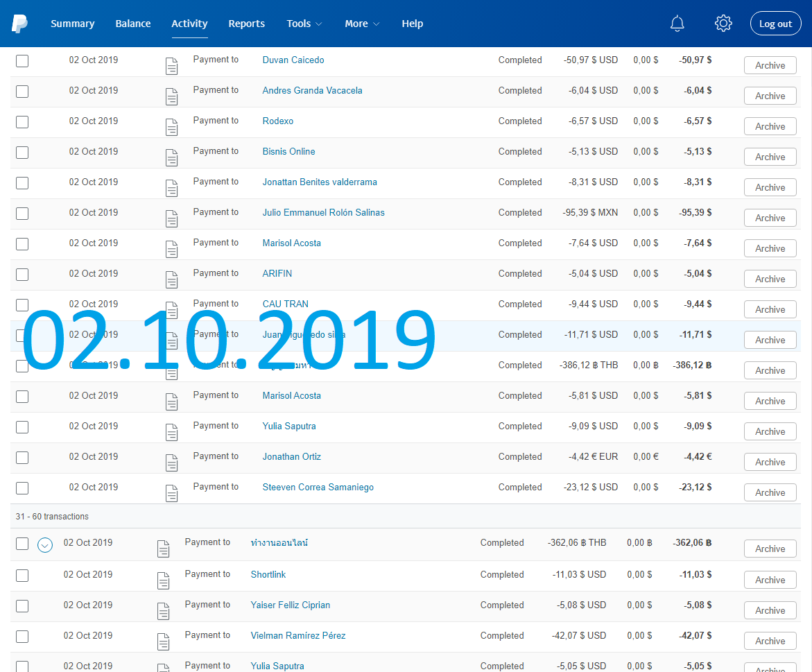Open Jonattan Benites valderrama recipient link
Image resolution: width=812 pixels, height=672 pixels.
[x=320, y=182]
